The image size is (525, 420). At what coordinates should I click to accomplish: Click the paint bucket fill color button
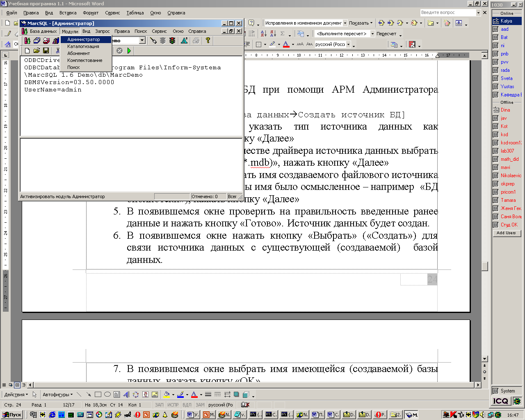tap(166, 395)
